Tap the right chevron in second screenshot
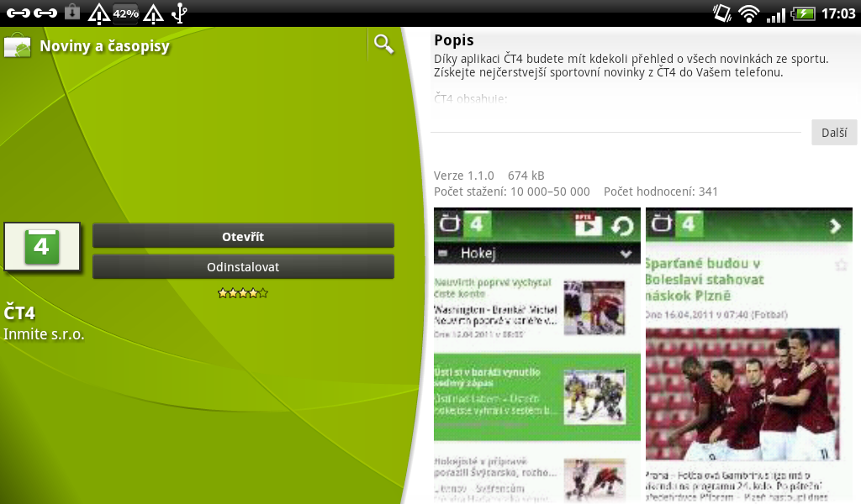Screen dimensions: 861x504 click(835, 225)
